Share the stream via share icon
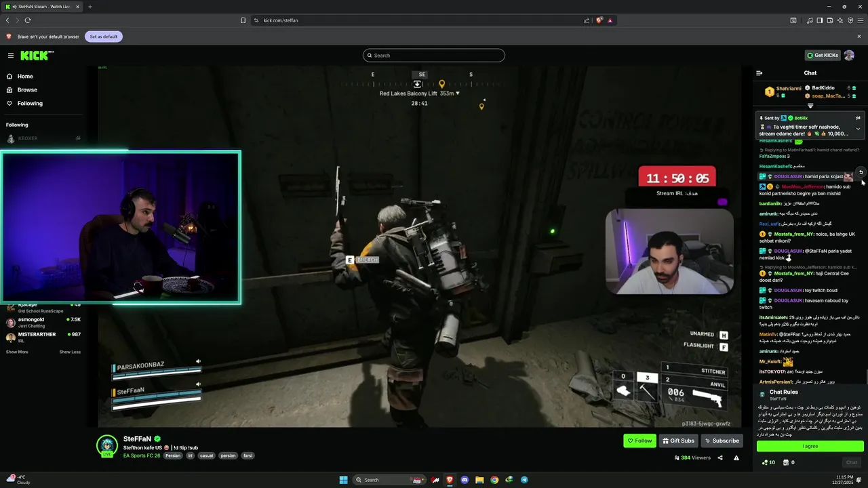The image size is (868, 488). click(x=720, y=458)
